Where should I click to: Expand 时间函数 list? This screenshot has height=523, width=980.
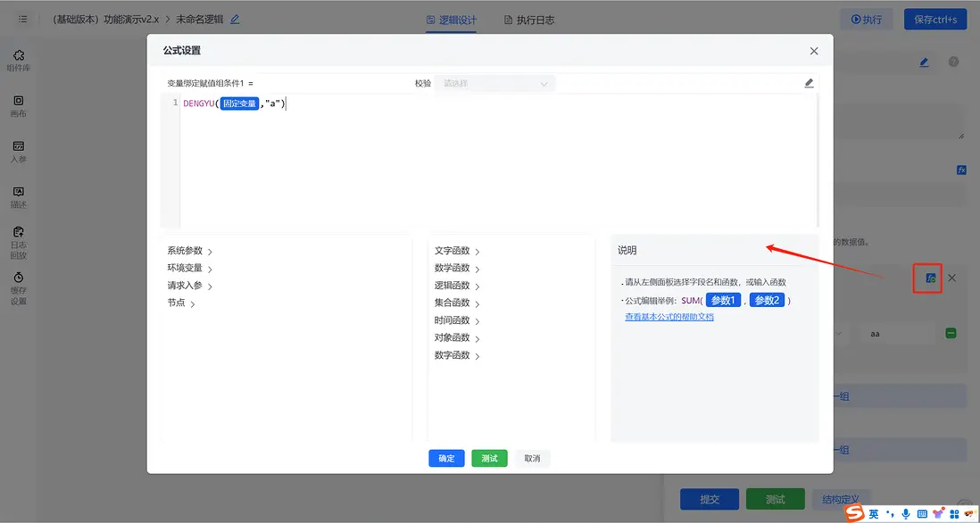point(457,320)
